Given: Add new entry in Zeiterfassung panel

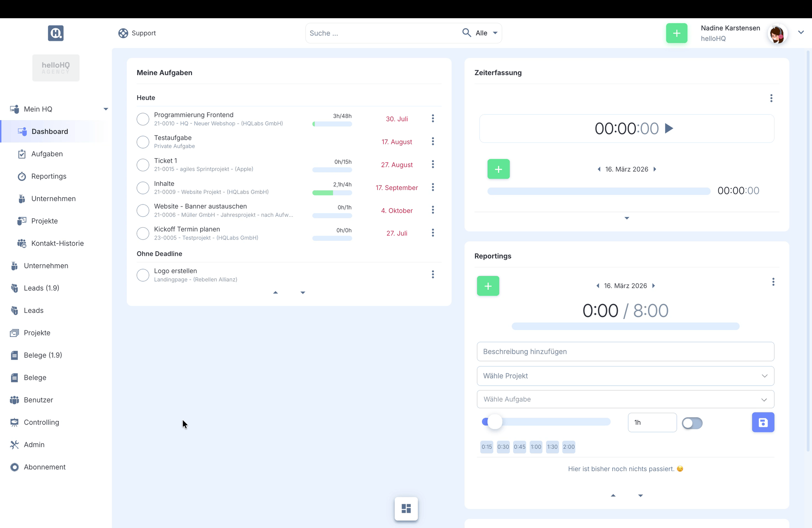Looking at the screenshot, I should click(x=499, y=169).
